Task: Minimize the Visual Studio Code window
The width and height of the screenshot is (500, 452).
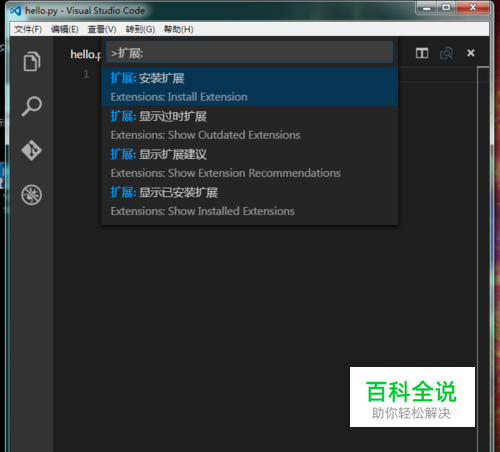Action: (426, 7)
